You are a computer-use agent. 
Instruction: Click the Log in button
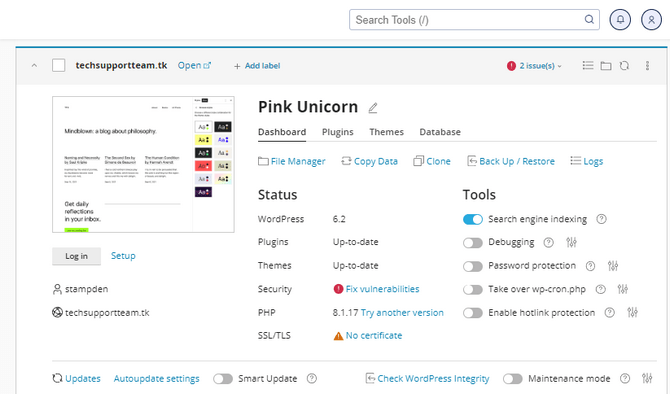(76, 256)
